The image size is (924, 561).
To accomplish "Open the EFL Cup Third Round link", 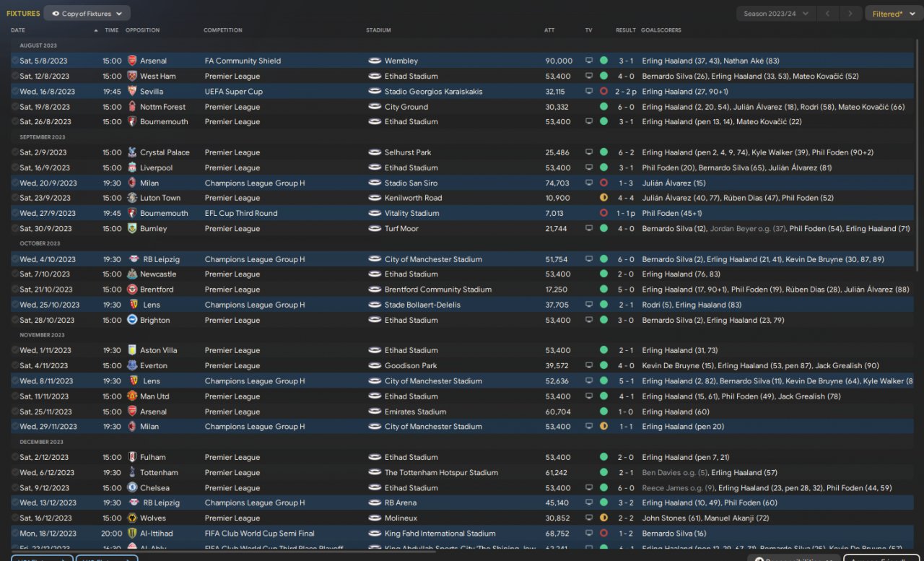I will tap(241, 214).
